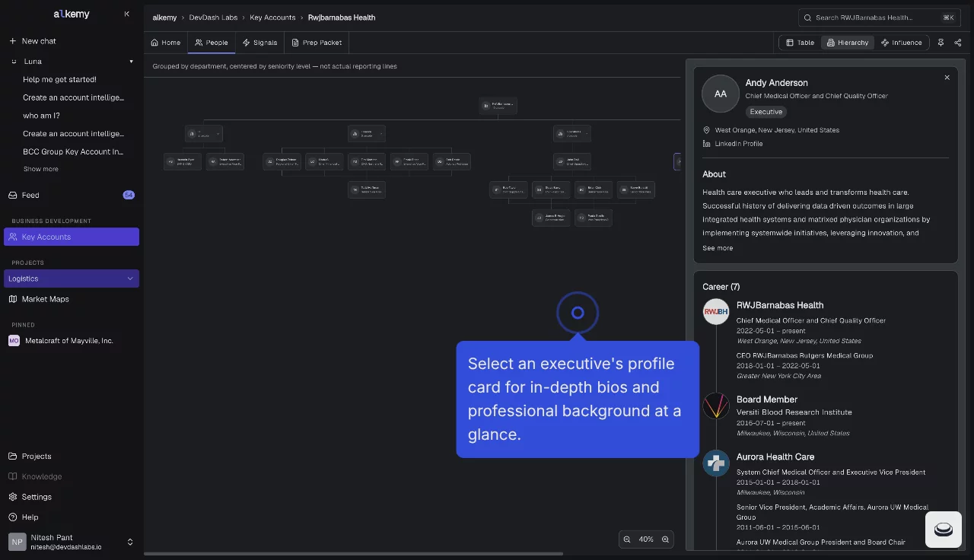
Task: Close Andy Anderson profile panel
Action: [947, 78]
